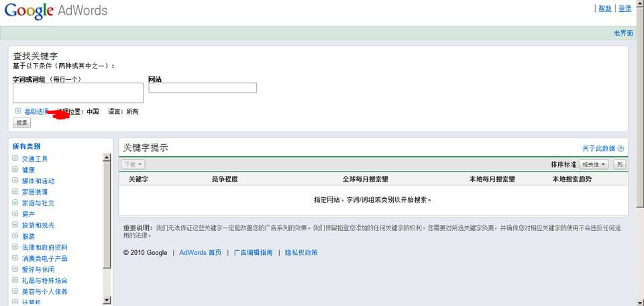Open the 帮助 help link

click(604, 9)
